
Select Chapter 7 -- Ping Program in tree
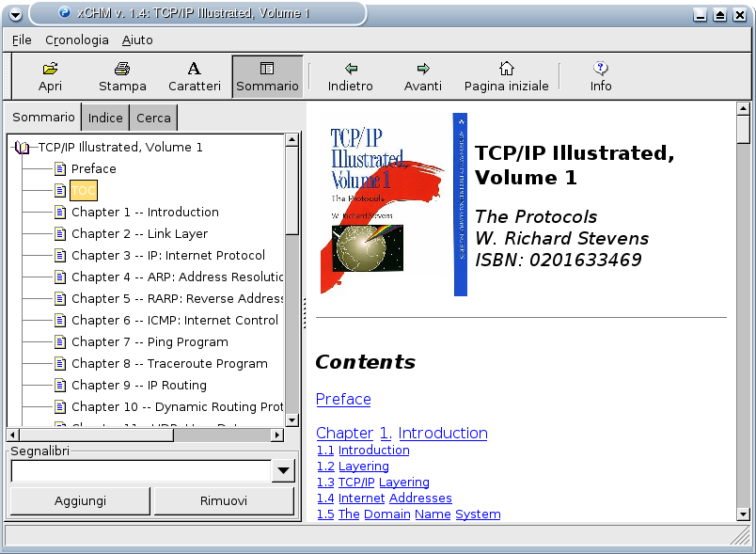pyautogui.click(x=150, y=341)
